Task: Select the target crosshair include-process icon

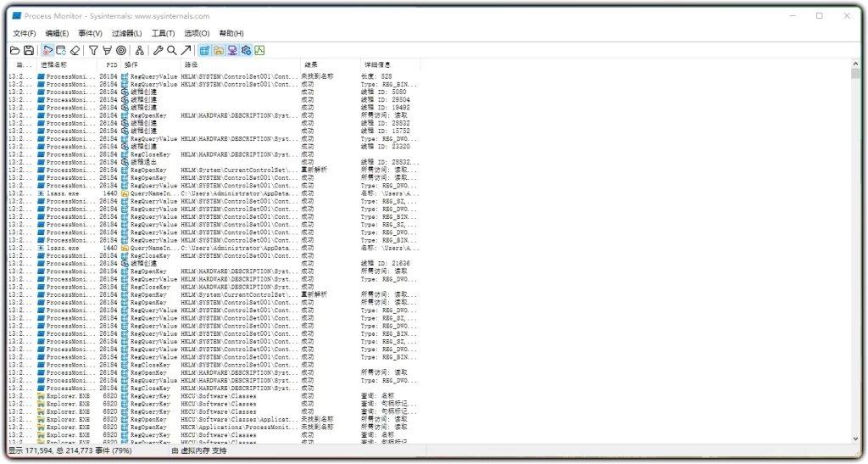Action: (120, 50)
